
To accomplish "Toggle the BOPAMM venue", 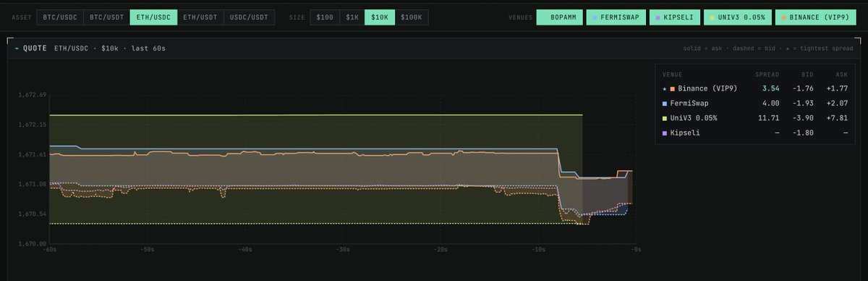I will 559,17.
